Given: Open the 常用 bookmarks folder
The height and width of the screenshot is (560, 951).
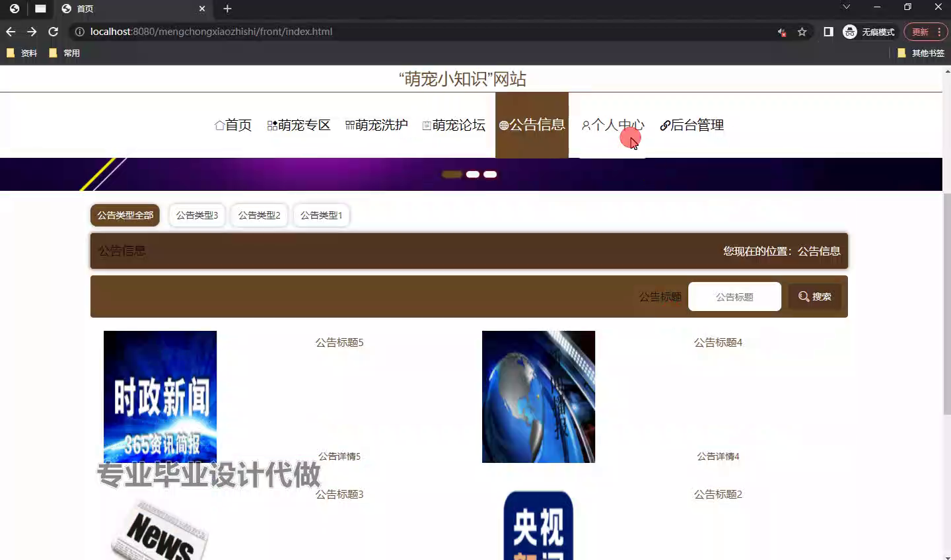Looking at the screenshot, I should 65,53.
